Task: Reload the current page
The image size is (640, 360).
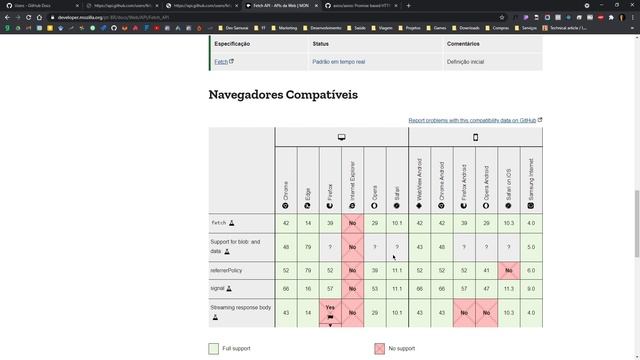Action: [x=29, y=18]
